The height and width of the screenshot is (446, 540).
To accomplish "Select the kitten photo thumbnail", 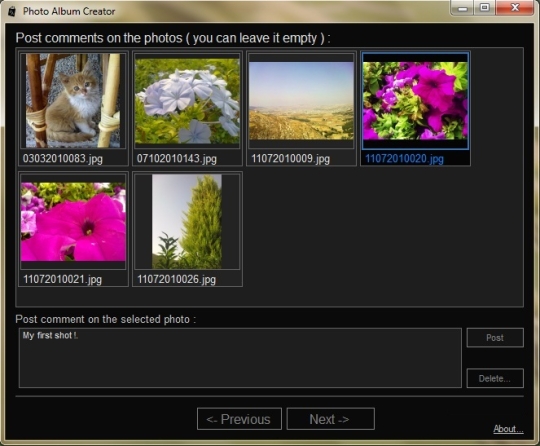I will tap(73, 100).
